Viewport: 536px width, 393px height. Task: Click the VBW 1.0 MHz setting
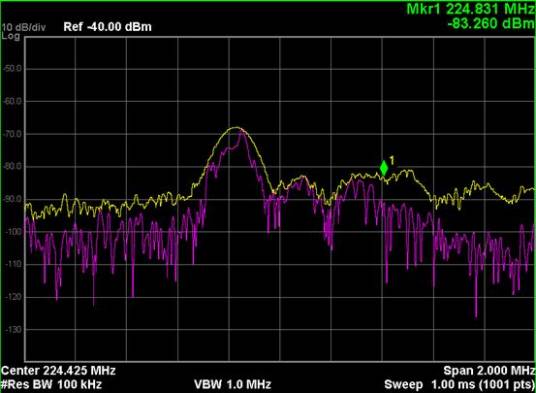point(233,384)
